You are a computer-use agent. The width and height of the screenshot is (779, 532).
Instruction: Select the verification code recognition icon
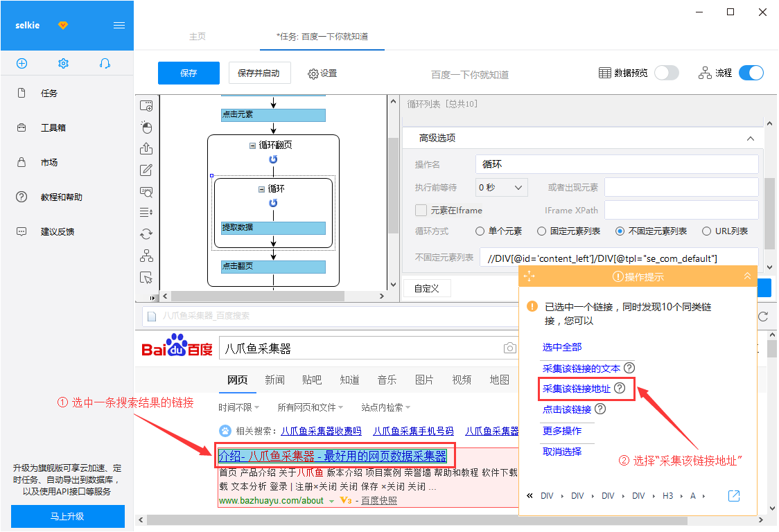(x=146, y=192)
